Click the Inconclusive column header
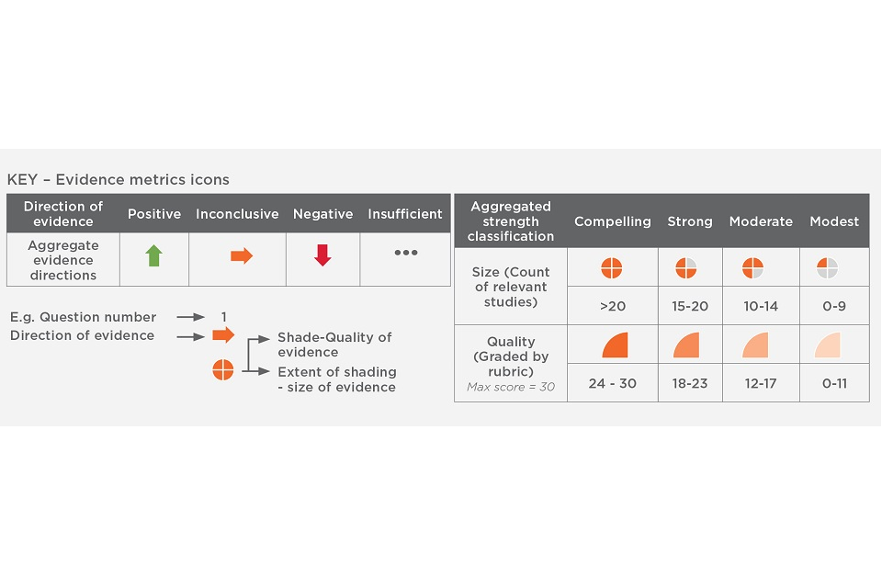 (237, 214)
